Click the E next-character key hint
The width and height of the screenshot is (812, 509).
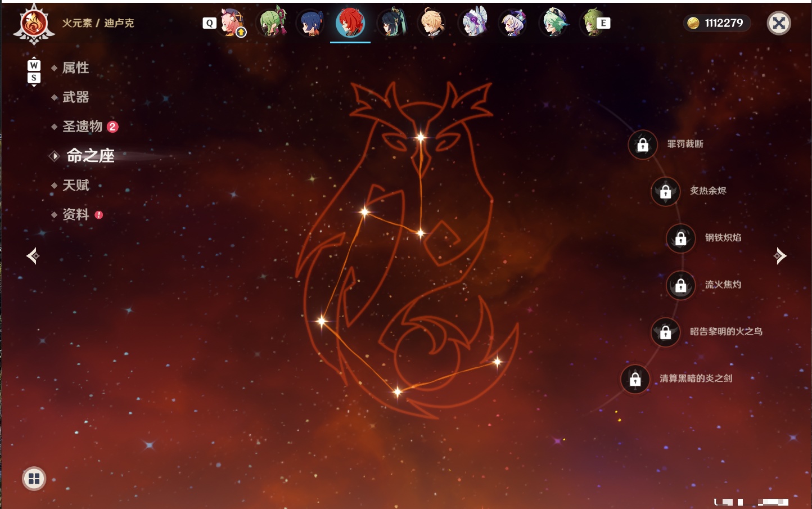(x=603, y=23)
